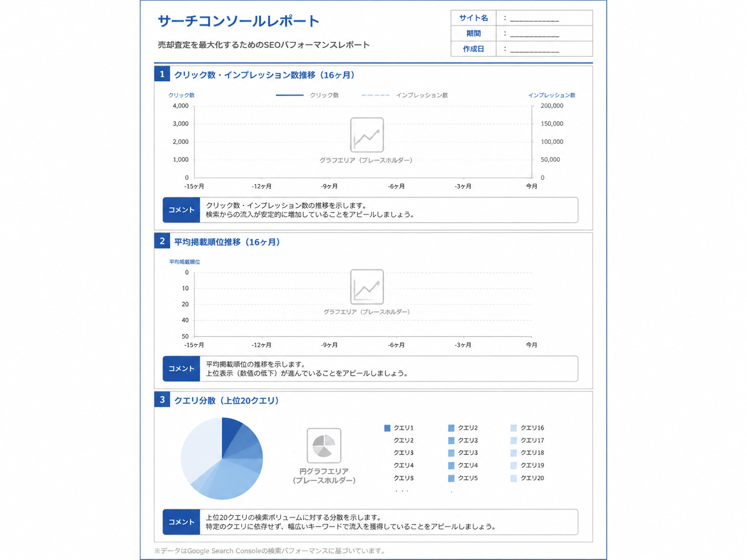Click heading 平均掲載順位推移（16ヶ月）

click(x=227, y=242)
